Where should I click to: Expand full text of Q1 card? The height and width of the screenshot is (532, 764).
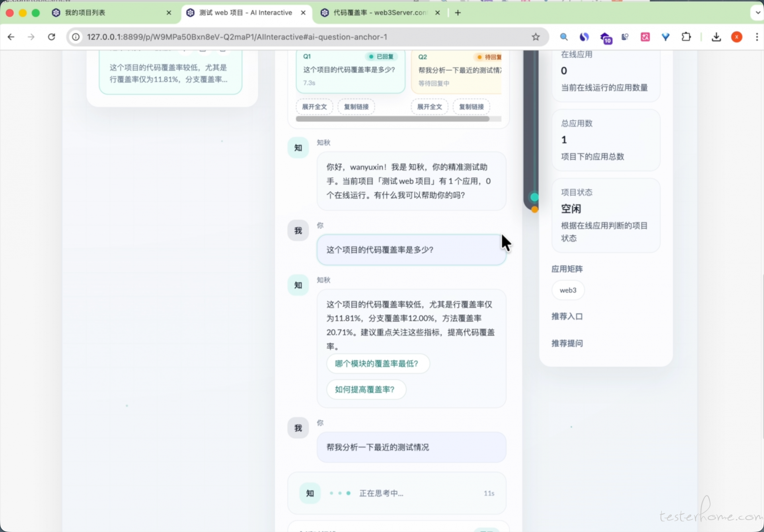[314, 107]
